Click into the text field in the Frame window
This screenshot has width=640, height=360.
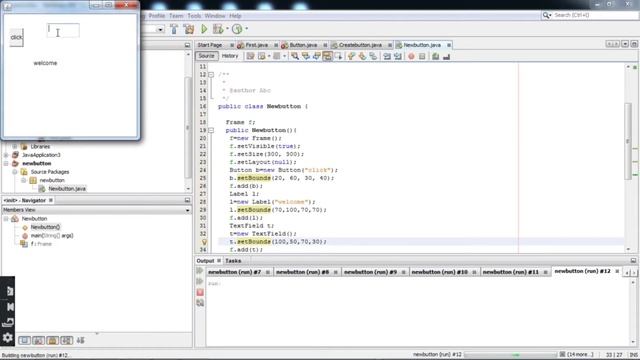pos(63,31)
